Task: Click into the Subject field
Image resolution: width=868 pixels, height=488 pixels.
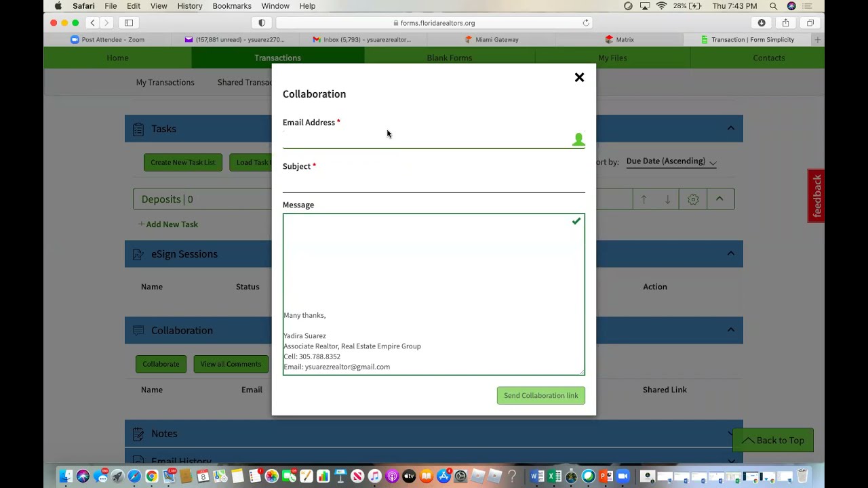Action: click(x=433, y=184)
